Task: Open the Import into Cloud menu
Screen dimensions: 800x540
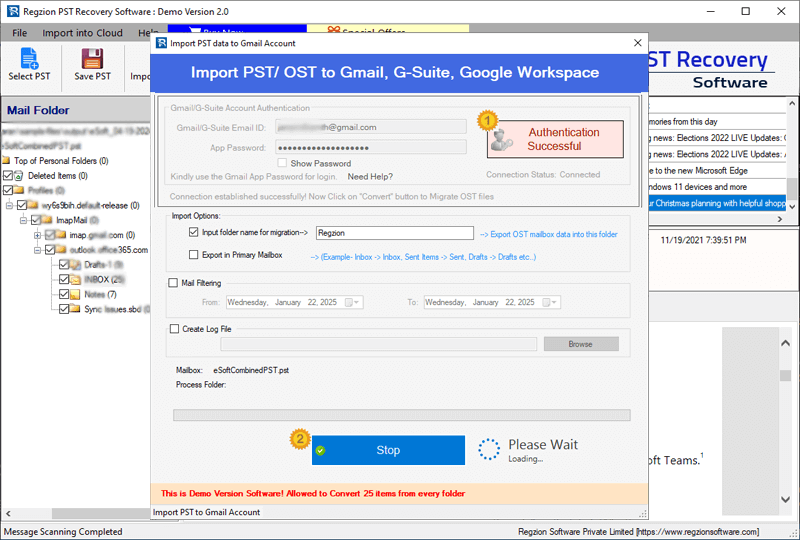Action: click(x=82, y=33)
